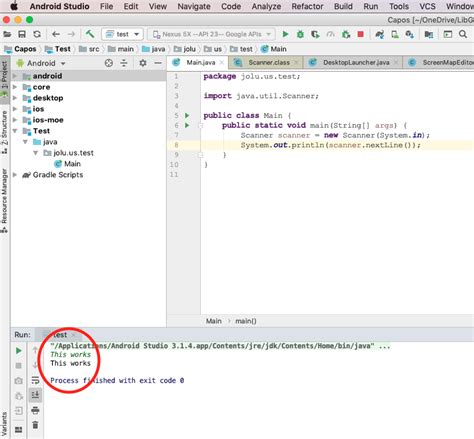
Task: Open the VCS menu
Action: pos(427,6)
